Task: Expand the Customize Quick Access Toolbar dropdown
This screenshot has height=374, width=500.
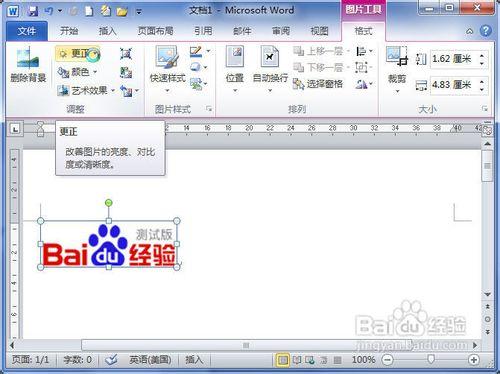Action: 139,12
